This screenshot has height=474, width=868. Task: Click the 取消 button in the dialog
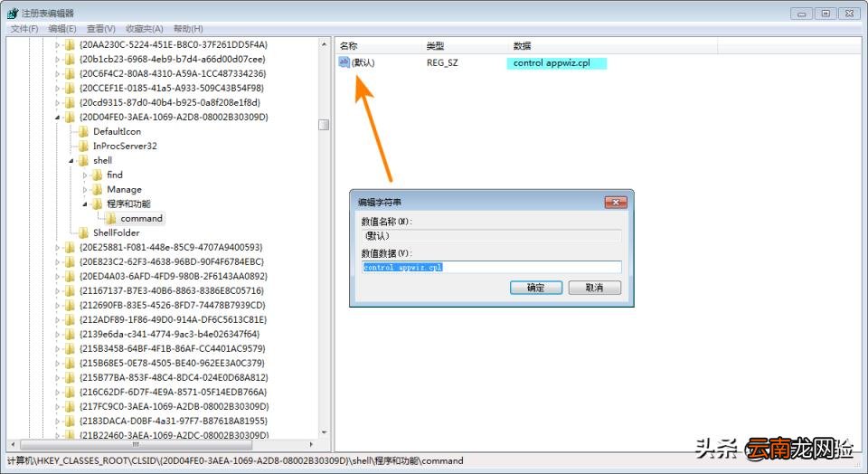click(x=595, y=288)
